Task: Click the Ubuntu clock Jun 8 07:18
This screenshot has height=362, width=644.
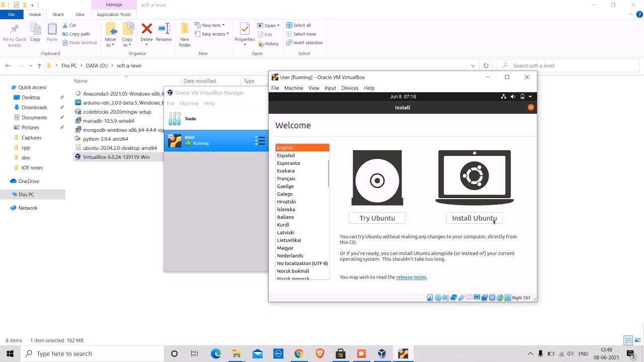Action: coord(403,97)
